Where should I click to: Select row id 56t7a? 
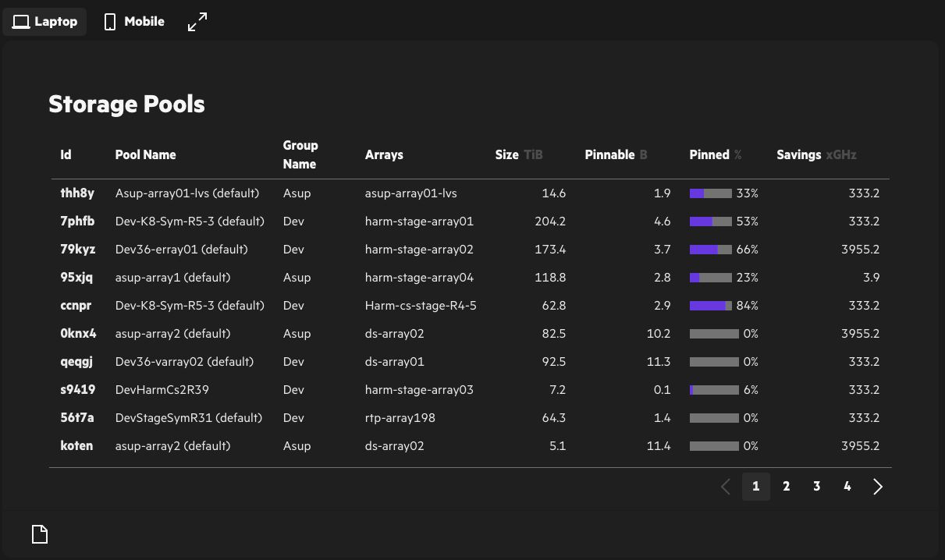click(x=77, y=417)
